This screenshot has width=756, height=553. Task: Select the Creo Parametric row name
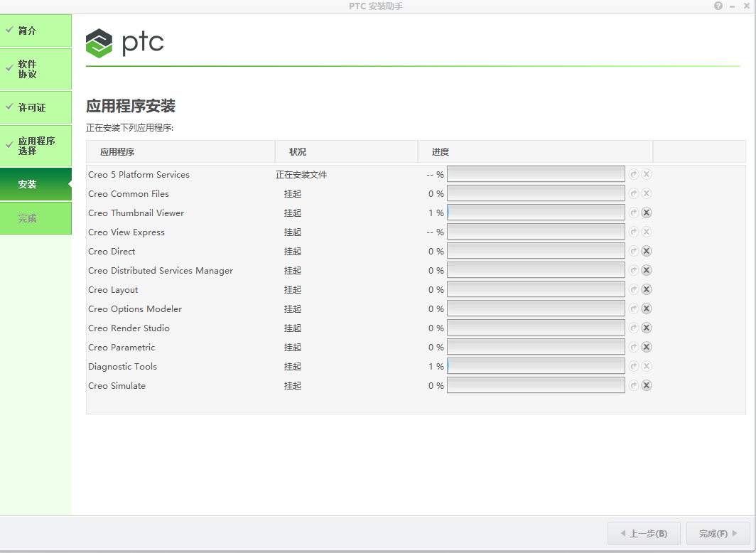pos(121,348)
